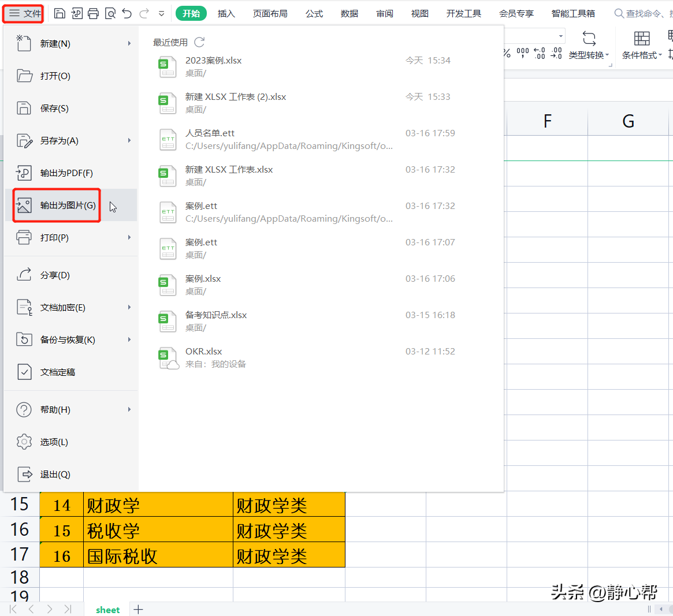Select 文档加密(E) in the file menu
Screen dimensions: 673x616
click(x=71, y=308)
